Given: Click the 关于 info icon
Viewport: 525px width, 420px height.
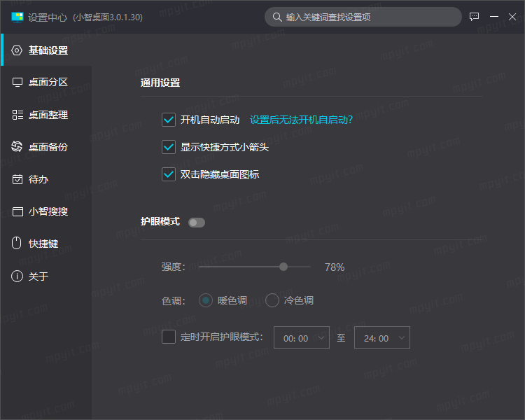Looking at the screenshot, I should pos(17,276).
